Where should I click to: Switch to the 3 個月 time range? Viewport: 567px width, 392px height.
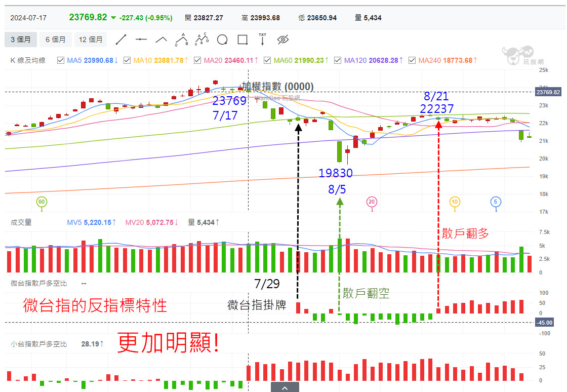click(21, 40)
